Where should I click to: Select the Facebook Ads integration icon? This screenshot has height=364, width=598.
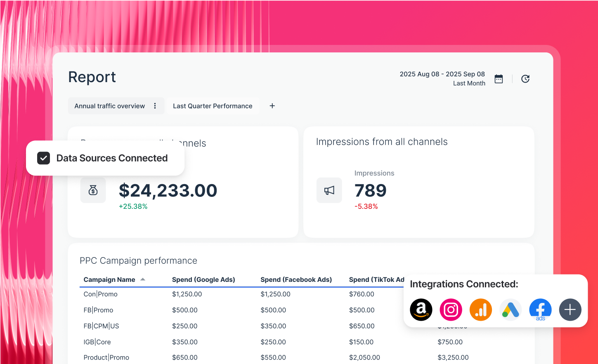[540, 310]
